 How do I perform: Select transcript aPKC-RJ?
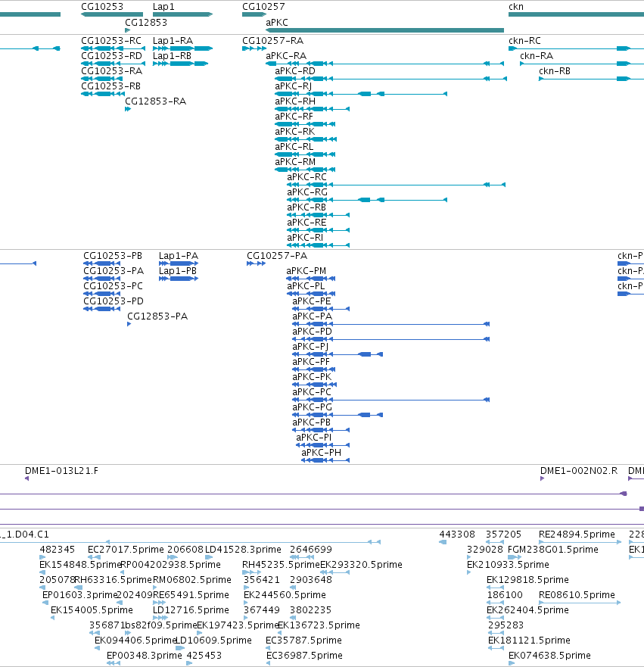(x=361, y=94)
